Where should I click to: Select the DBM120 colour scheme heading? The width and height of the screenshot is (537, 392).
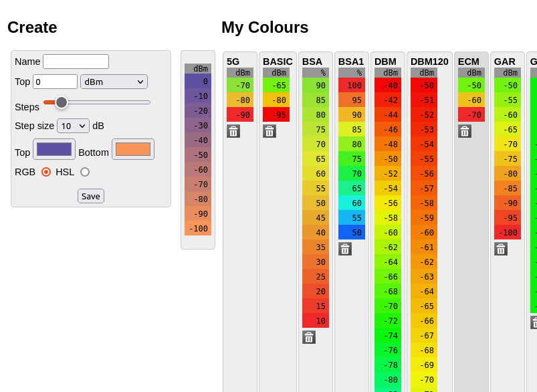click(429, 62)
